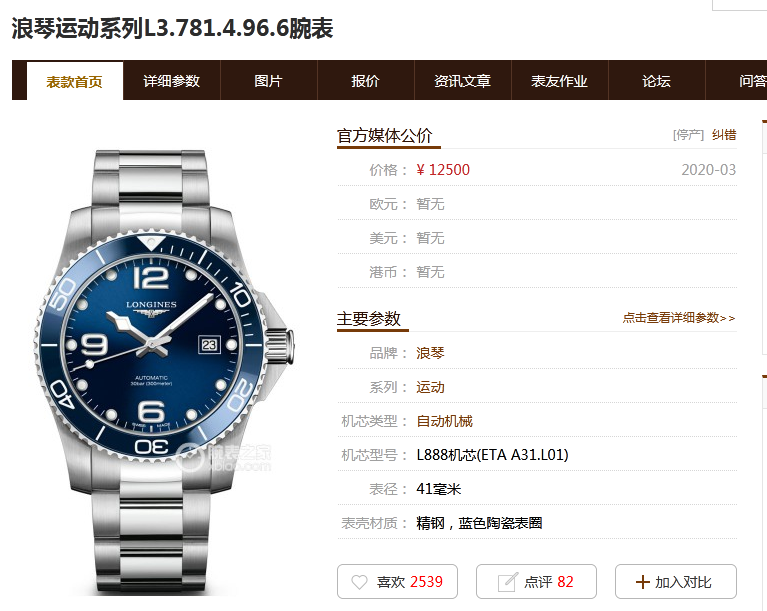Open the 问答 tab
This screenshot has width=767, height=611.
pyautogui.click(x=752, y=81)
